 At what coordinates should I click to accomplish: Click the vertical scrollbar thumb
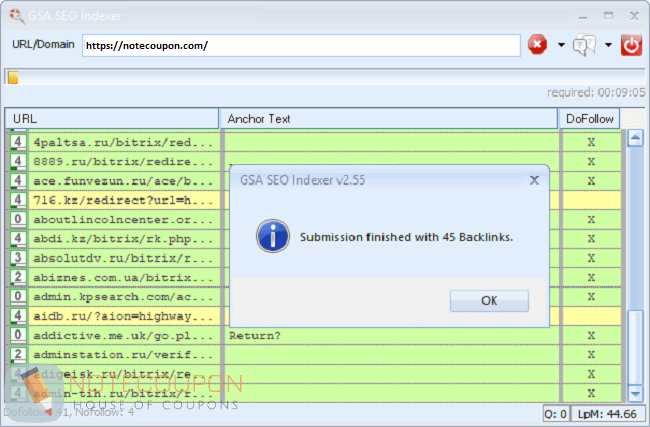635,347
